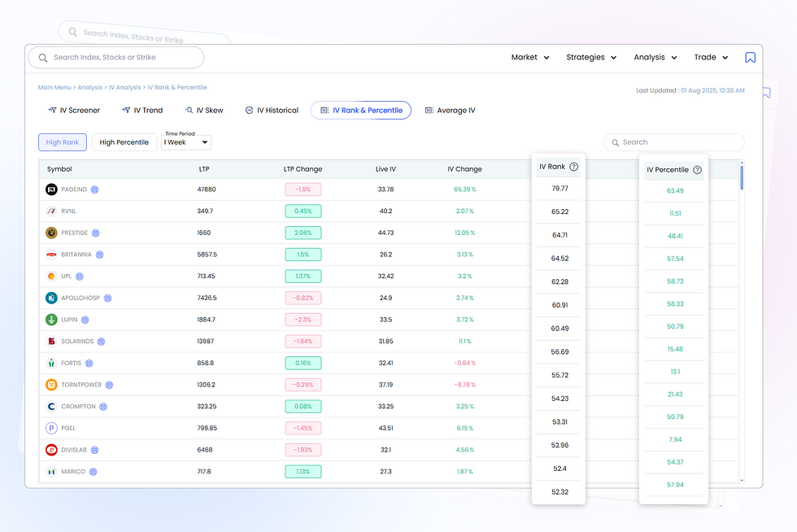Click RVNL's 0.45% LTP change badge
This screenshot has height=532, width=797.
(303, 211)
